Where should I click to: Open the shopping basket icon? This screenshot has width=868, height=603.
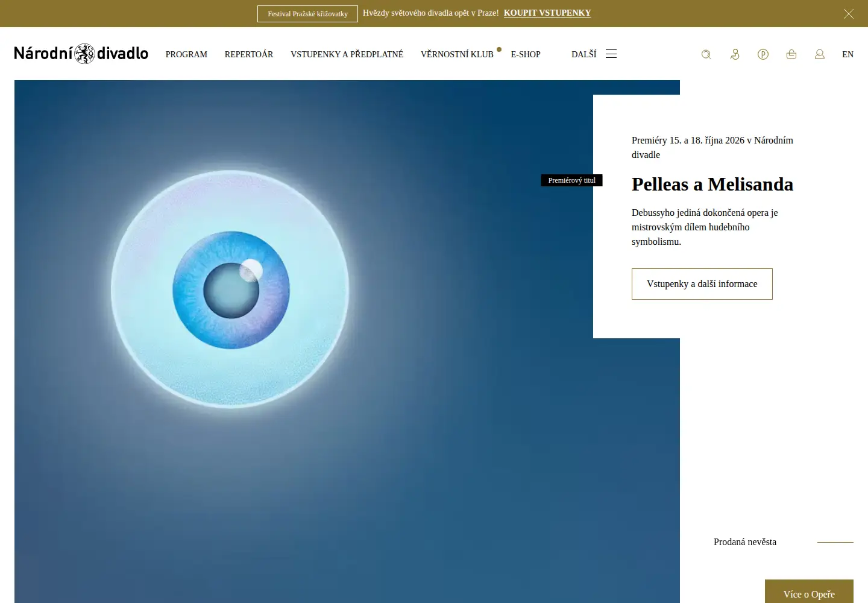click(791, 54)
